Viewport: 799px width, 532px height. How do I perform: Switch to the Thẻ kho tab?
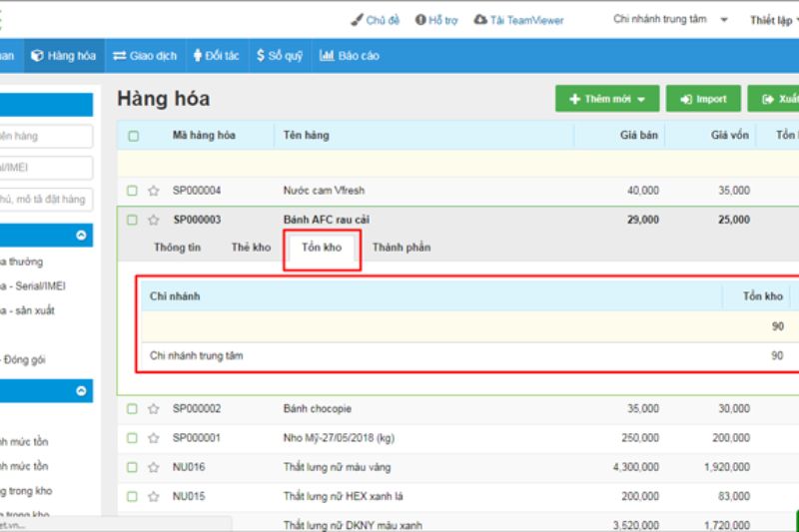tap(251, 248)
